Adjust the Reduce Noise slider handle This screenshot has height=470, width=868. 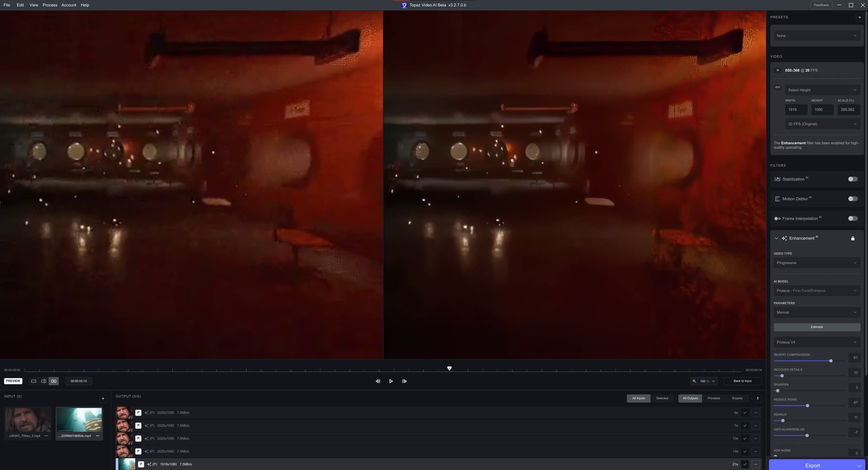pos(807,405)
